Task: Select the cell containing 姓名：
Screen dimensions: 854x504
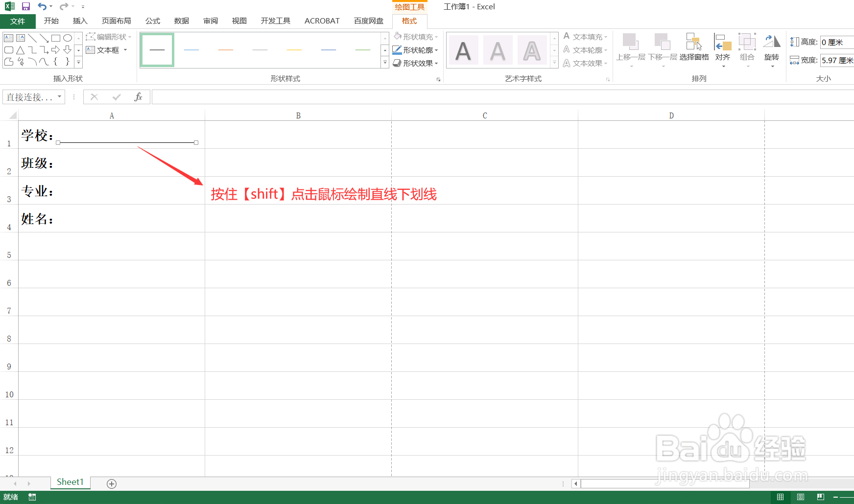Action: 112,218
